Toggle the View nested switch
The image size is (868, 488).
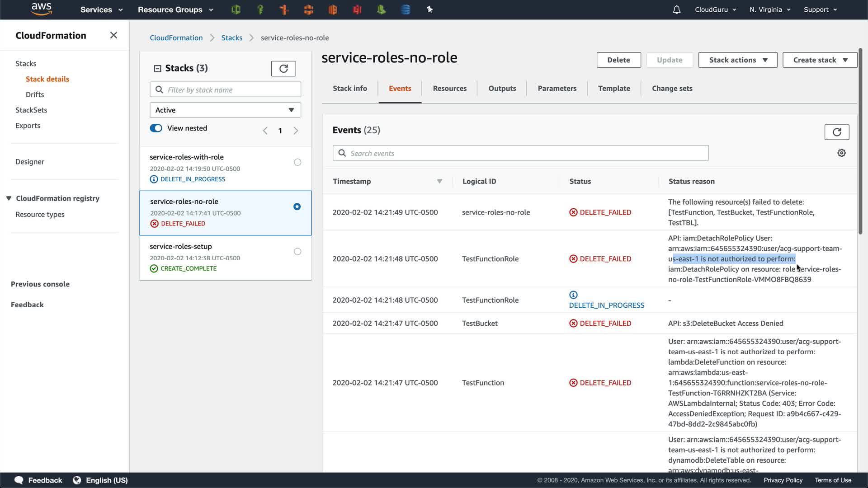click(x=156, y=128)
